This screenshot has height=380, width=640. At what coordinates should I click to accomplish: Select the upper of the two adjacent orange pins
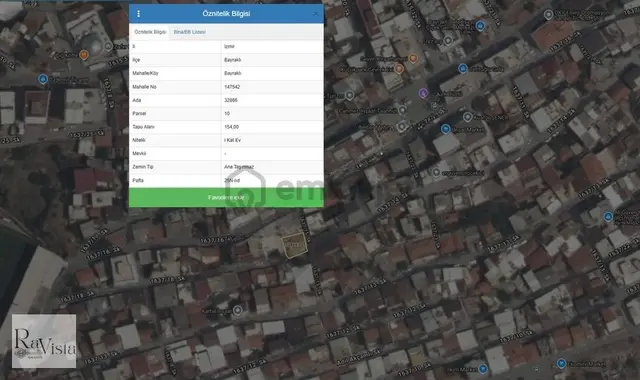(x=413, y=58)
